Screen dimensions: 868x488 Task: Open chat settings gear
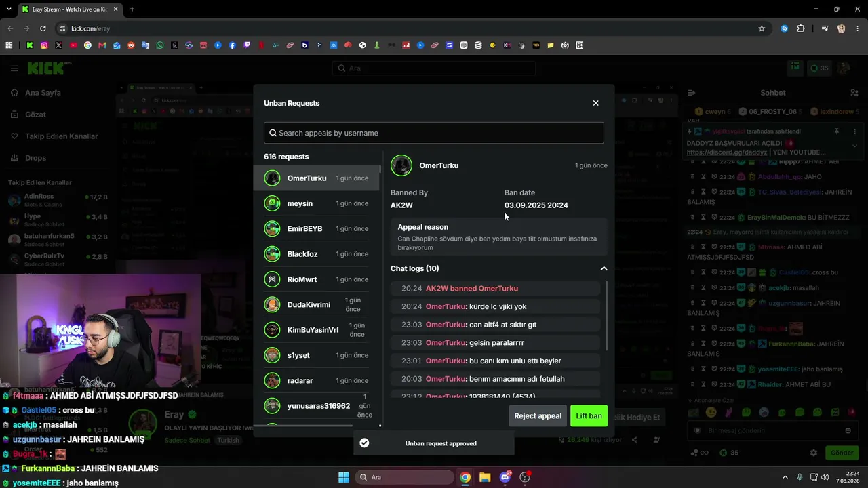point(814,453)
